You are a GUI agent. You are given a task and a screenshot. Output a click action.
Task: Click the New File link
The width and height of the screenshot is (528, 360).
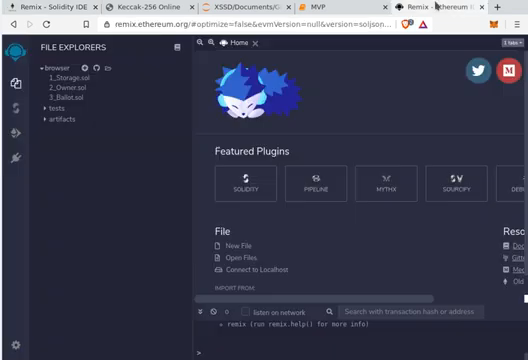click(238, 246)
